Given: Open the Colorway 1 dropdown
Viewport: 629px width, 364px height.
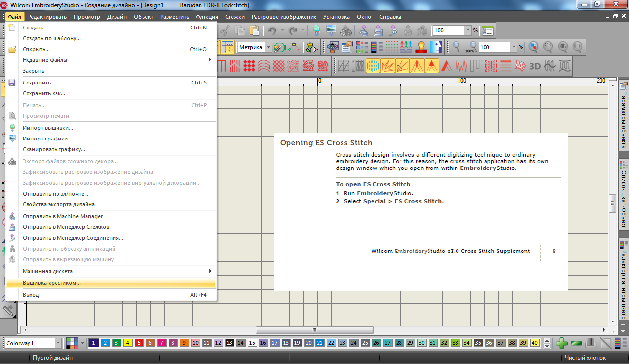Looking at the screenshot, I should [x=58, y=343].
